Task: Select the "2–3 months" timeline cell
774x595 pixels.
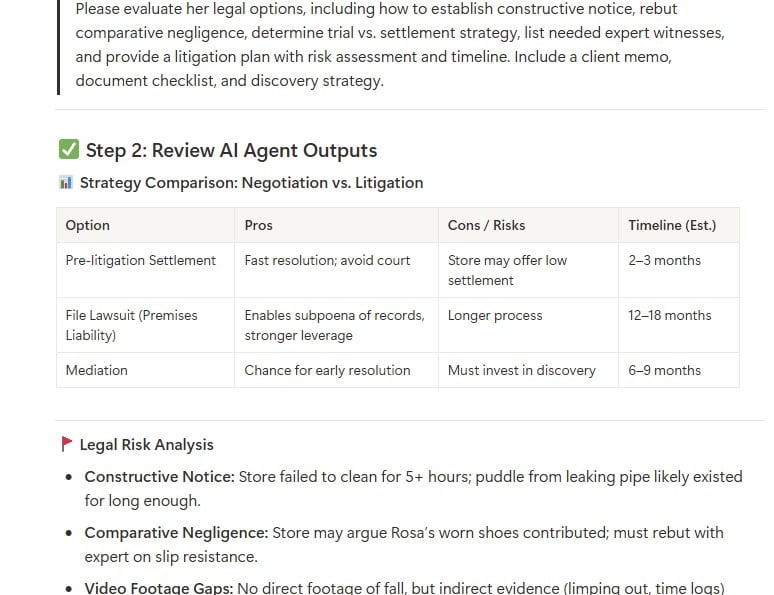Action: click(x=665, y=260)
